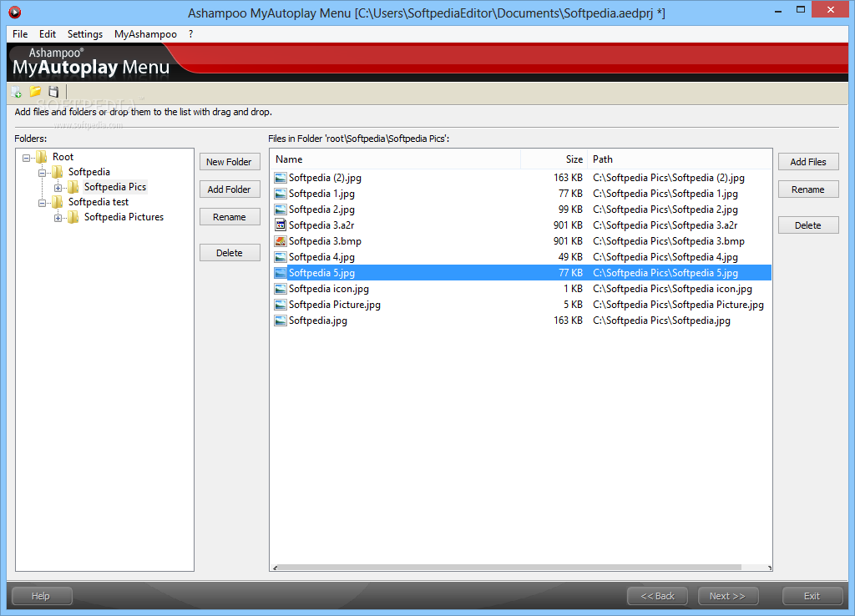Click the Help button
Image resolution: width=855 pixels, height=616 pixels.
pos(42,596)
